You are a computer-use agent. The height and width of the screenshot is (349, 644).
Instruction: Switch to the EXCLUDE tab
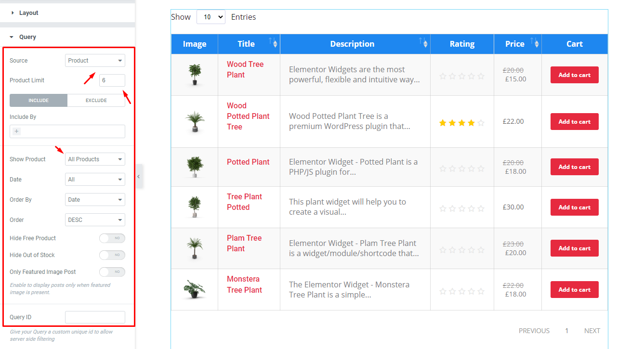pos(96,100)
